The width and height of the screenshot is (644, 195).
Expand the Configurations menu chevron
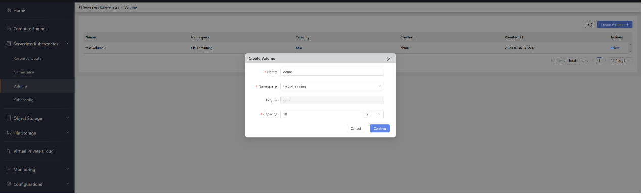point(68,184)
